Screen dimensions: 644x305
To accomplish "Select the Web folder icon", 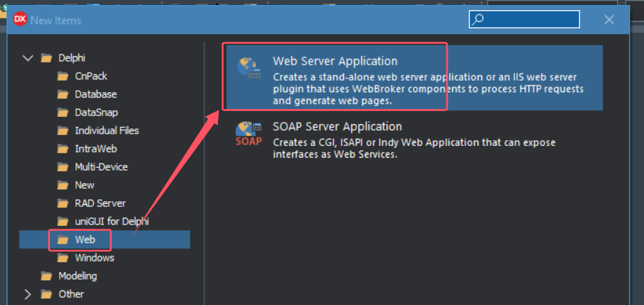I will pyautogui.click(x=63, y=240).
